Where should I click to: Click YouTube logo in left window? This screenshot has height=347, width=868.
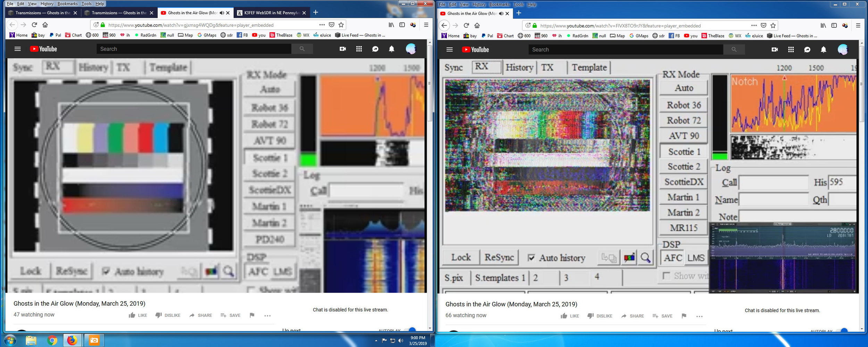point(43,49)
